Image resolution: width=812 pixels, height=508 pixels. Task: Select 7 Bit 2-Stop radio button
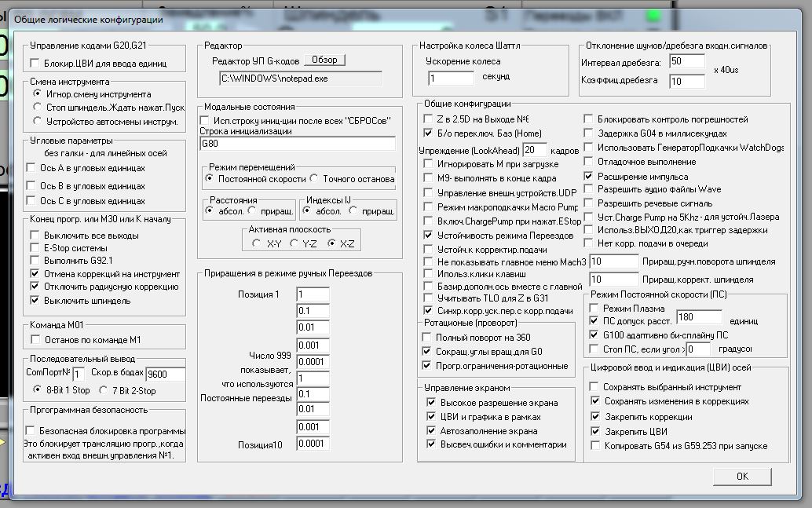point(103,389)
